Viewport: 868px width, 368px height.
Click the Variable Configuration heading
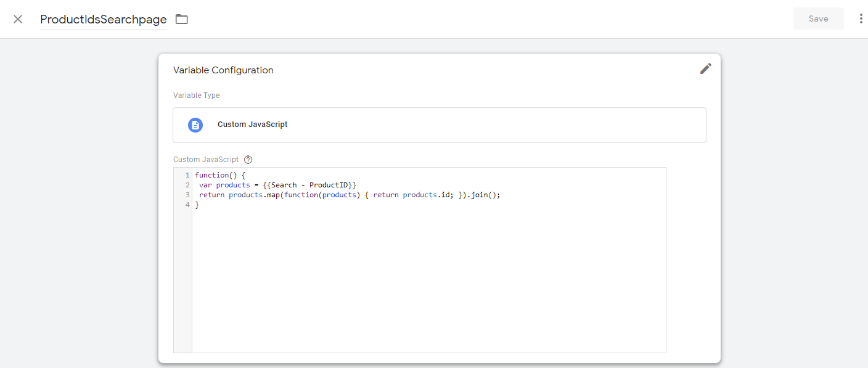(223, 70)
